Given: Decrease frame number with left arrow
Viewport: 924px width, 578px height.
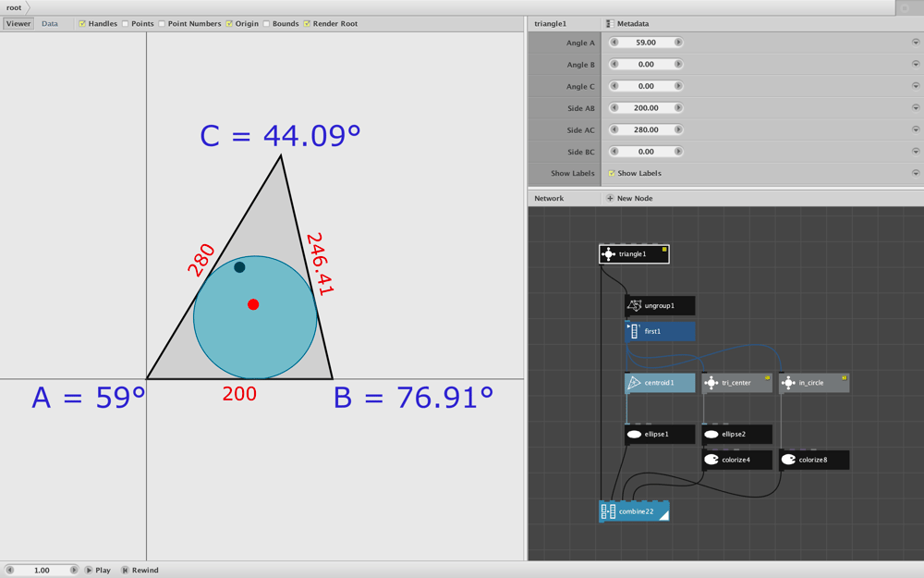Looking at the screenshot, I should point(9,570).
